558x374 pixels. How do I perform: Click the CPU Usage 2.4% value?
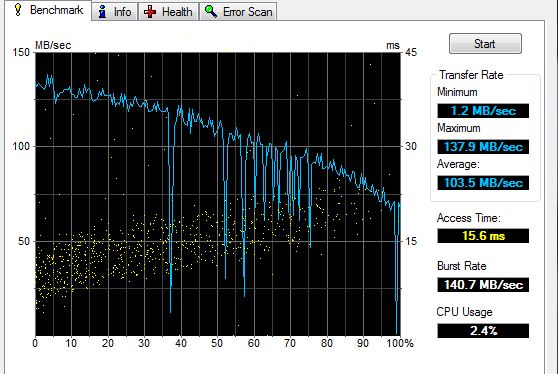[483, 331]
